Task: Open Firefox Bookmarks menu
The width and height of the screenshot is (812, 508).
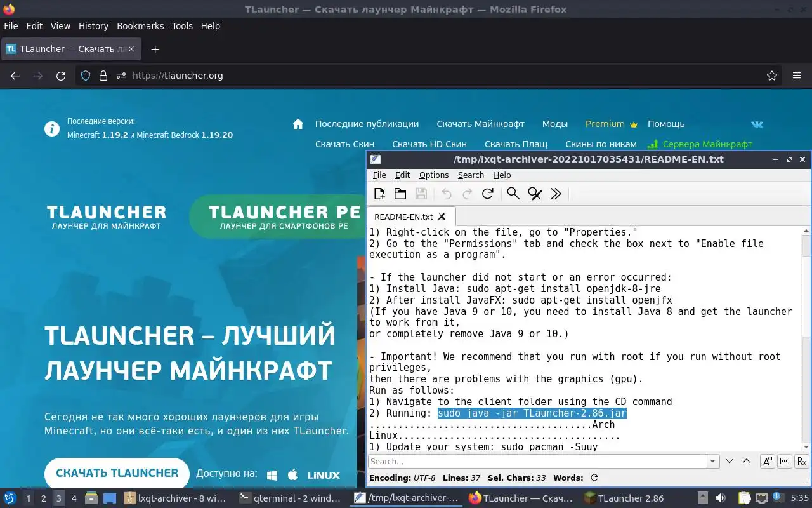Action: [140, 26]
